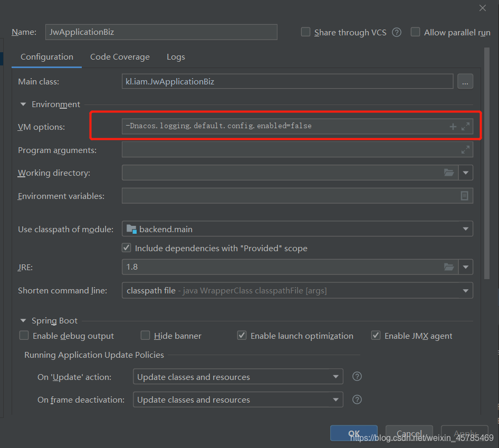Open Working directory dropdown arrow
499x448 pixels.
466,173
